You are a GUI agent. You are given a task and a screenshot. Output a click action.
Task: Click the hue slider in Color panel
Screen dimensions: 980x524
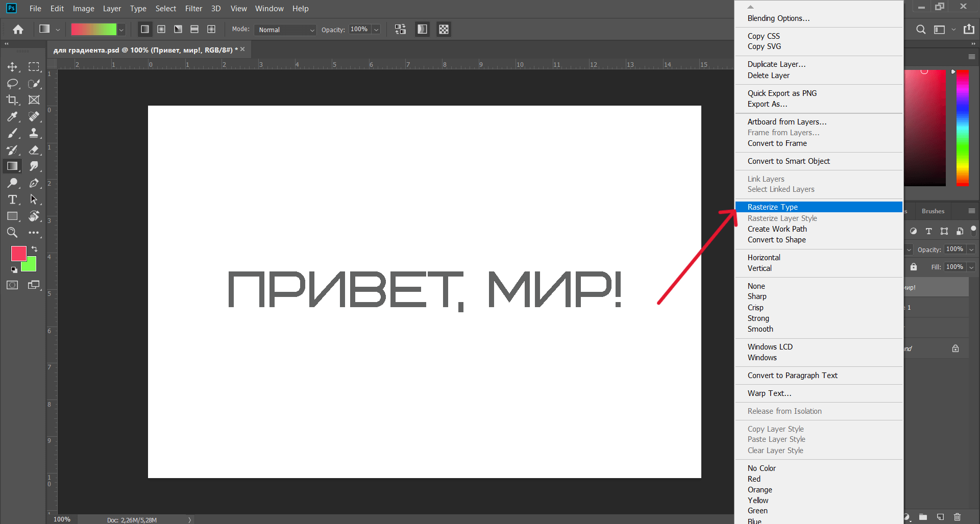click(x=962, y=128)
